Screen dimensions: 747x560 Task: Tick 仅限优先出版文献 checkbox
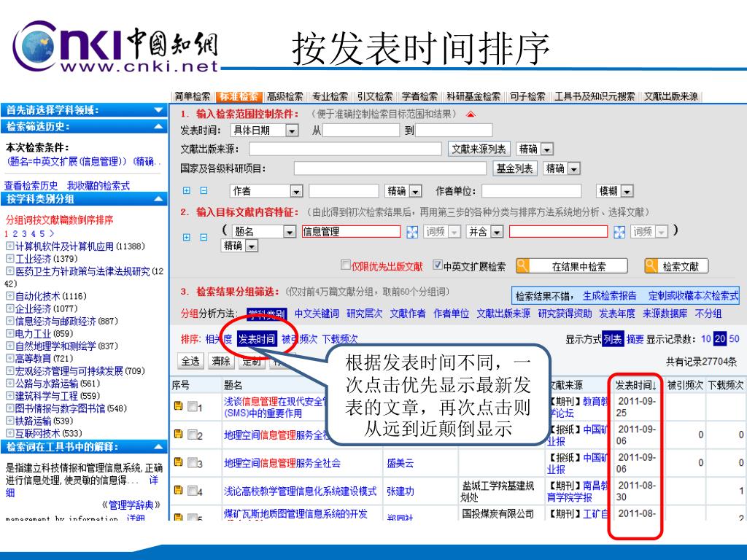[346, 265]
